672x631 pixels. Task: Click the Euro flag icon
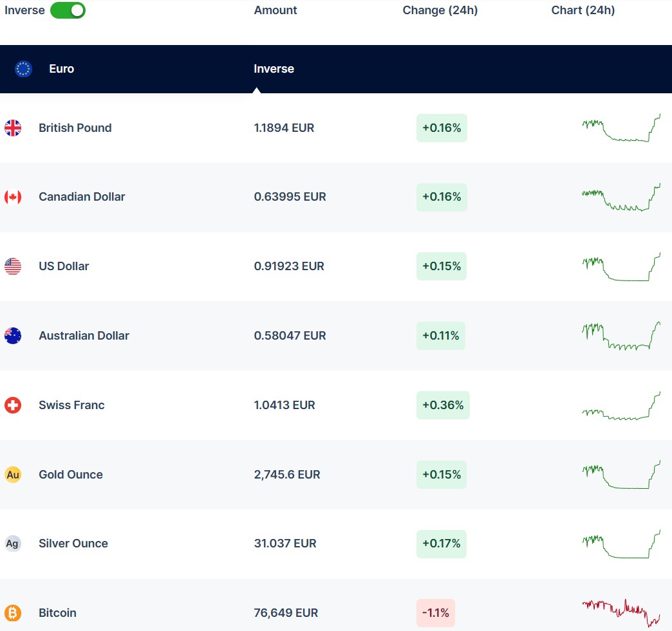24,69
